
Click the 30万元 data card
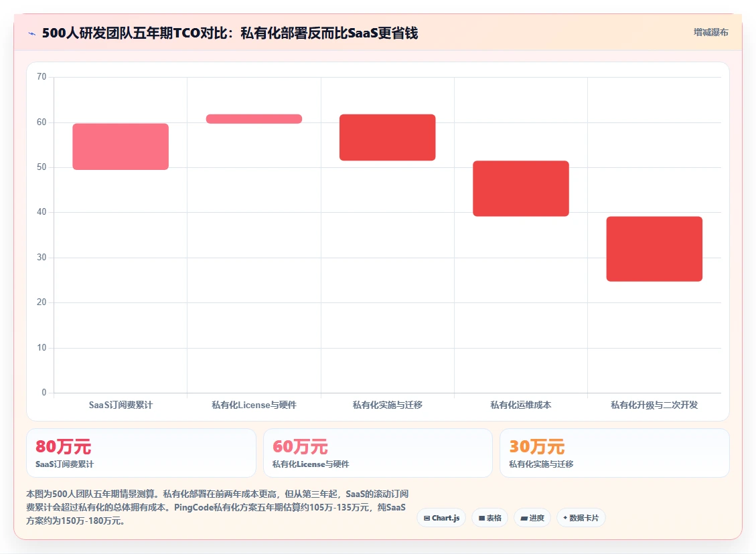pos(615,453)
